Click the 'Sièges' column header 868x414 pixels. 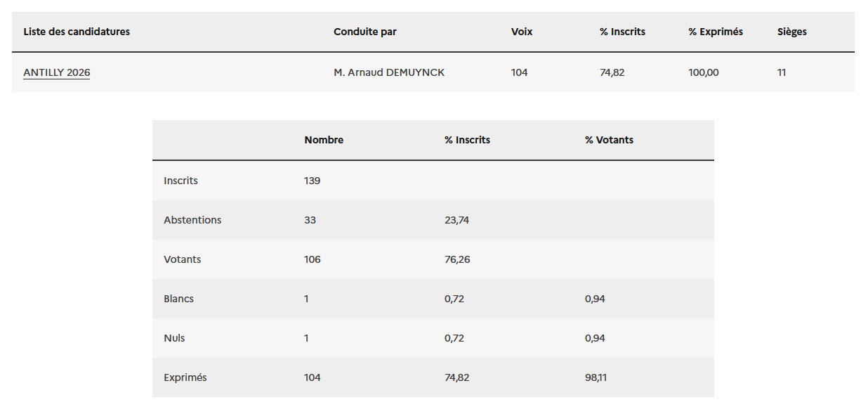click(x=792, y=32)
